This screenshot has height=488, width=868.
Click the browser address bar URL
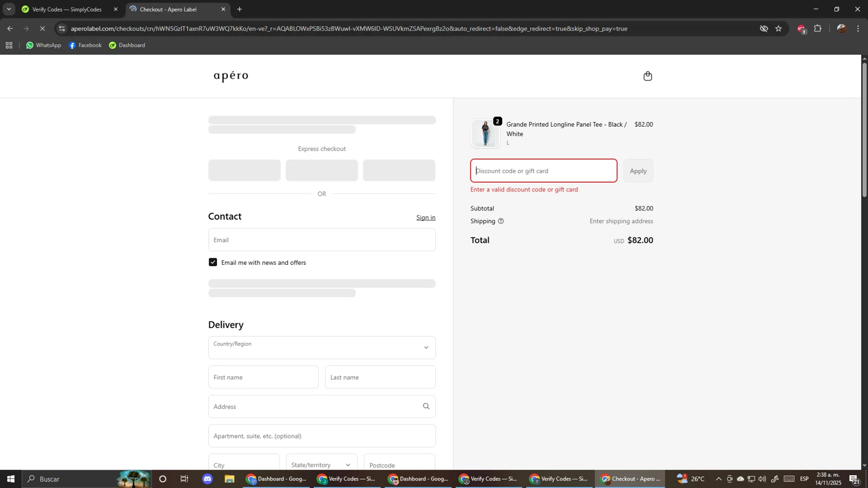[x=349, y=28]
